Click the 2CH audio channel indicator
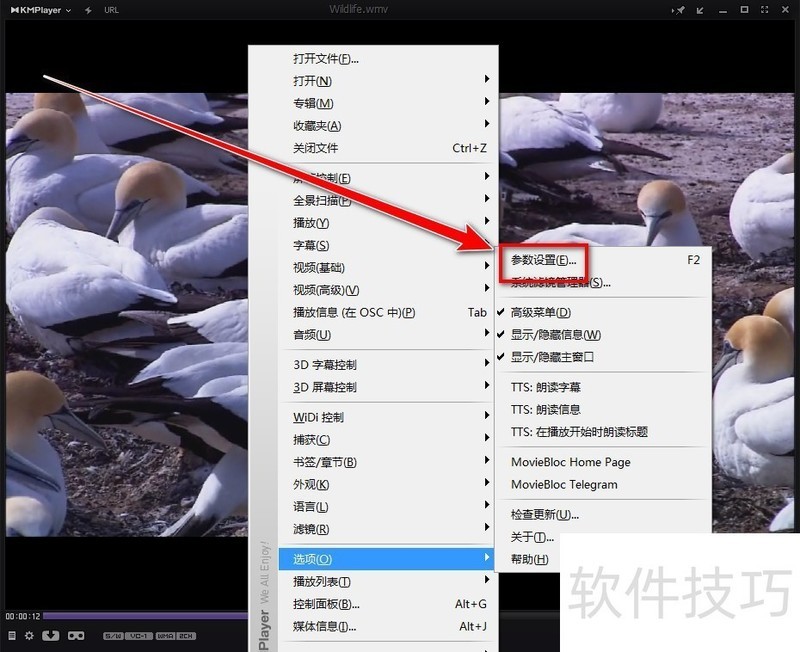The width and height of the screenshot is (800, 652). pos(186,635)
